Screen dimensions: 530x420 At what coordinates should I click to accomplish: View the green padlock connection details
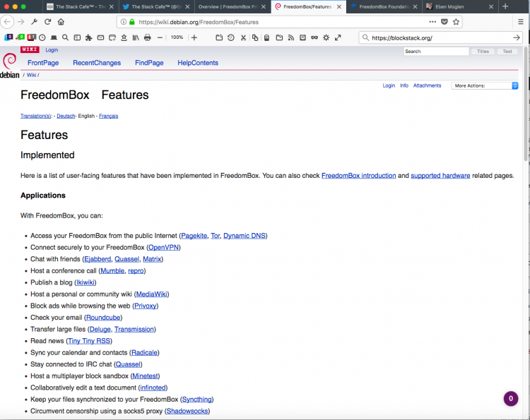(132, 22)
